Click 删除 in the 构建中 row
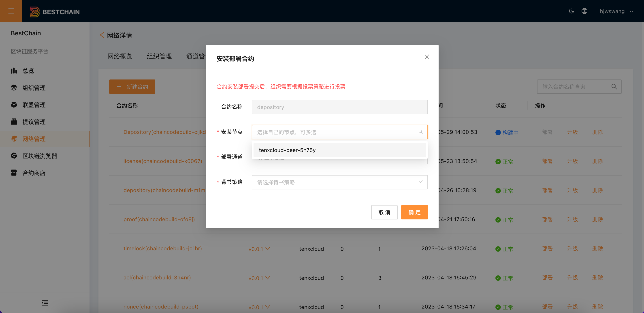 pos(597,132)
